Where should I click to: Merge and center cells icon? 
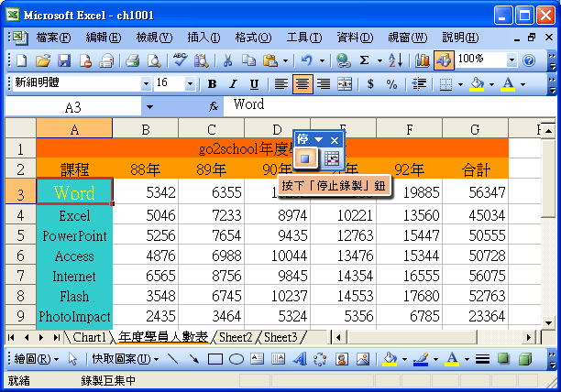tap(345, 84)
